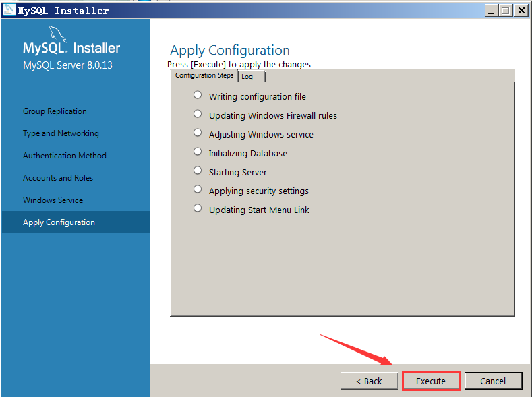Minimize the MySQL Installer window
The width and height of the screenshot is (532, 397).
click(491, 11)
